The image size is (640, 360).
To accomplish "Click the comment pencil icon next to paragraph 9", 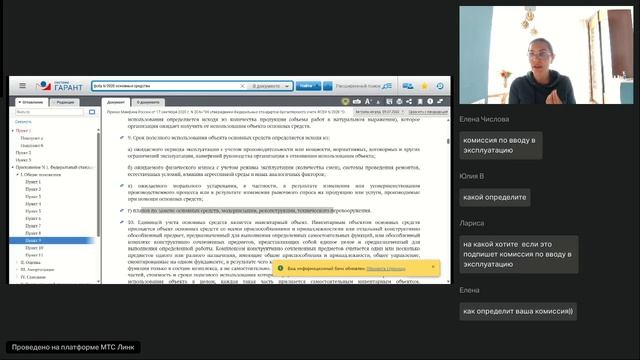I will [x=122, y=138].
